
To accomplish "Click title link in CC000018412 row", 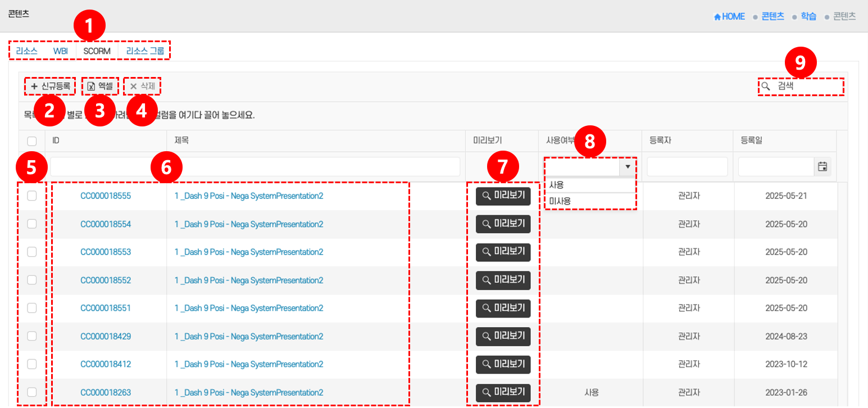I will (x=249, y=364).
